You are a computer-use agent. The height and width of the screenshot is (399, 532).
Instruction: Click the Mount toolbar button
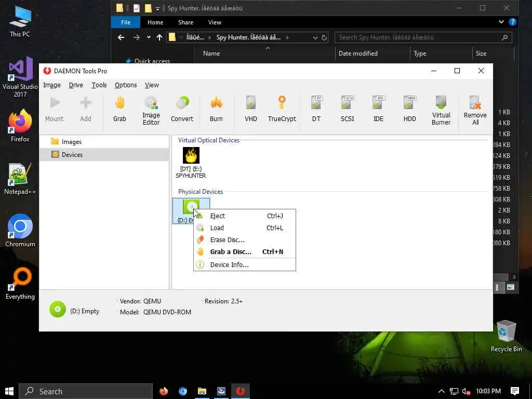coord(54,109)
